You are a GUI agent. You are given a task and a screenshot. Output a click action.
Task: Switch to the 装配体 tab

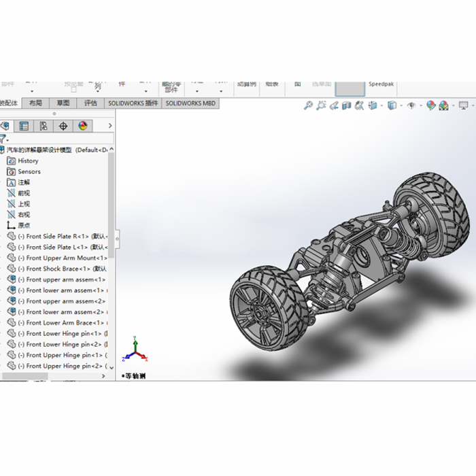9,103
